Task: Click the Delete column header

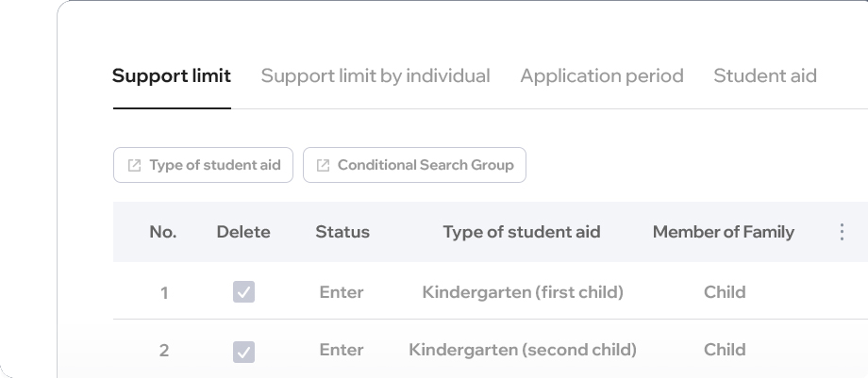Action: coord(243,232)
